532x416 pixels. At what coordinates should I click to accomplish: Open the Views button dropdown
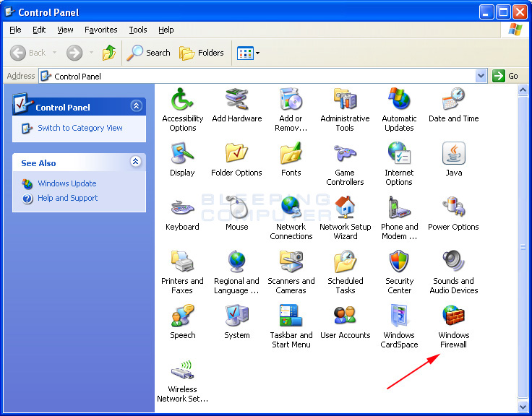coord(257,53)
